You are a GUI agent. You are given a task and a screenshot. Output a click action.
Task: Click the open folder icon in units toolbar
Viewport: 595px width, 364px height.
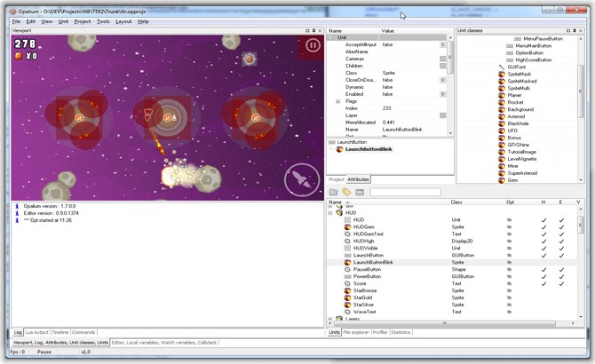click(334, 193)
